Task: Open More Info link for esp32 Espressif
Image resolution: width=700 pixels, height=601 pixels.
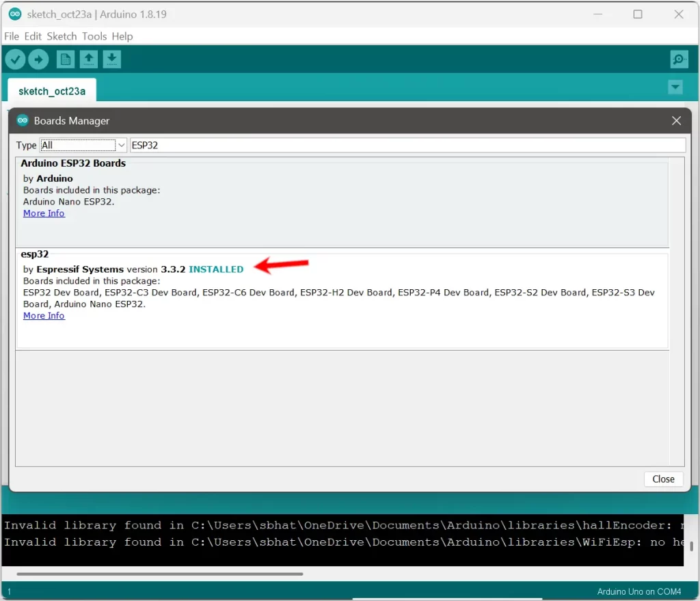Action: (x=44, y=316)
